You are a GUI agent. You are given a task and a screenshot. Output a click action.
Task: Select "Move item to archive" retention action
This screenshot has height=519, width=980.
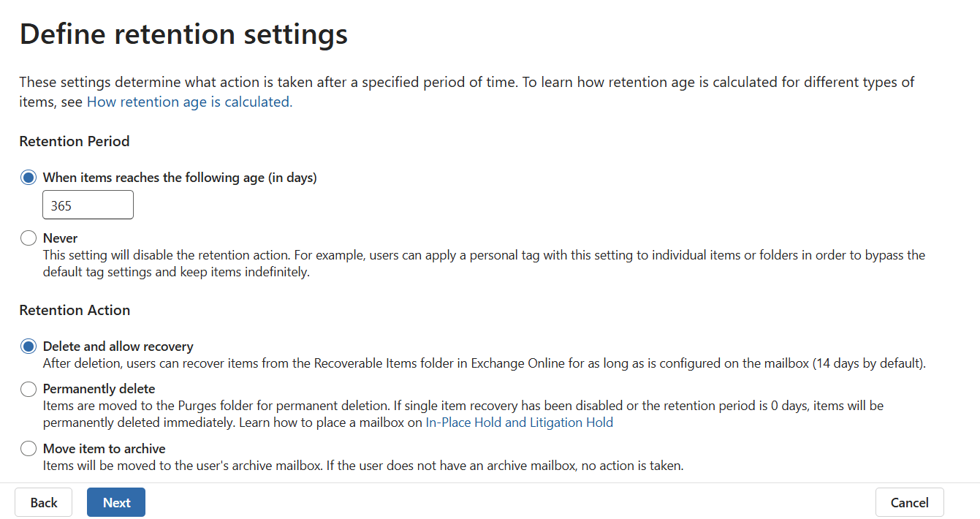28,448
